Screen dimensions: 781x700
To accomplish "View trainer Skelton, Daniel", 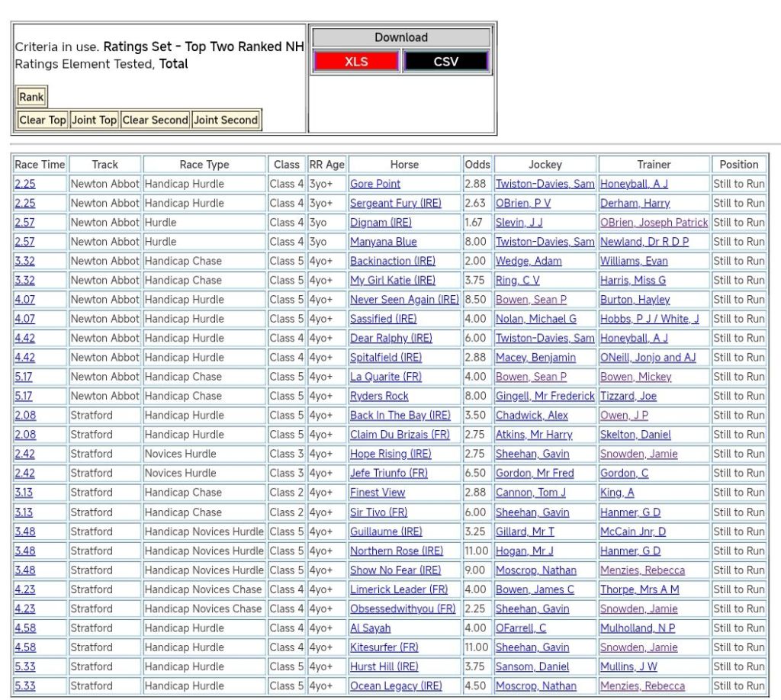I will pos(635,435).
